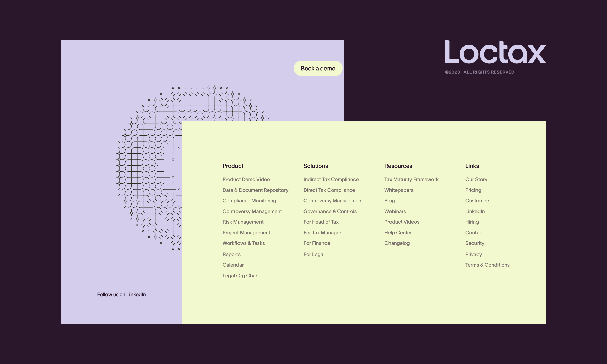Open Compliance Monitoring product page
607x364 pixels.
pos(249,201)
